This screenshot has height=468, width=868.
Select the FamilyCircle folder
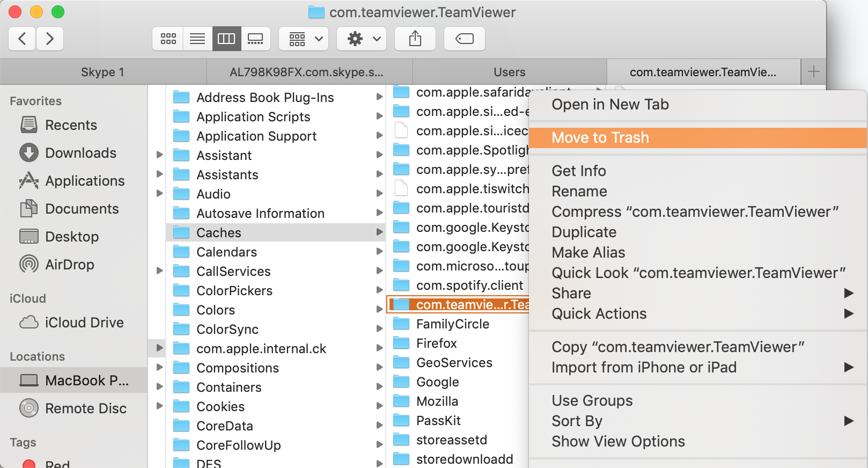459,324
